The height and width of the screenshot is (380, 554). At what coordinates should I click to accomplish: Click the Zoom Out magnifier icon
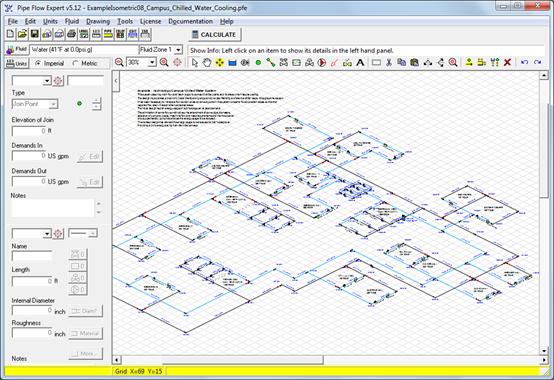(x=119, y=63)
